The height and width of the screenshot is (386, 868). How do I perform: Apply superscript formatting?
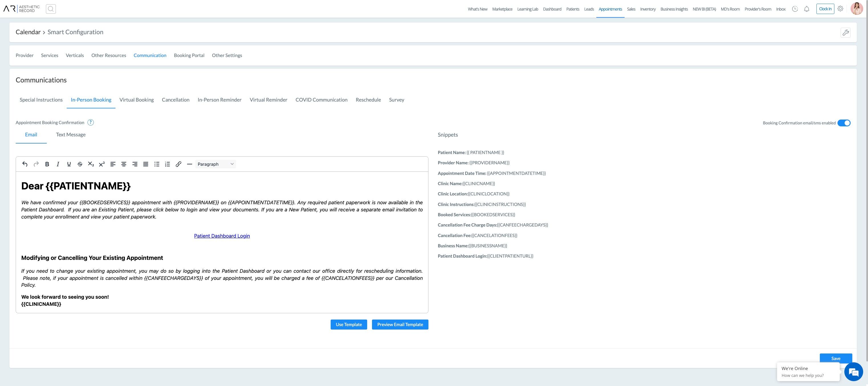(x=102, y=164)
